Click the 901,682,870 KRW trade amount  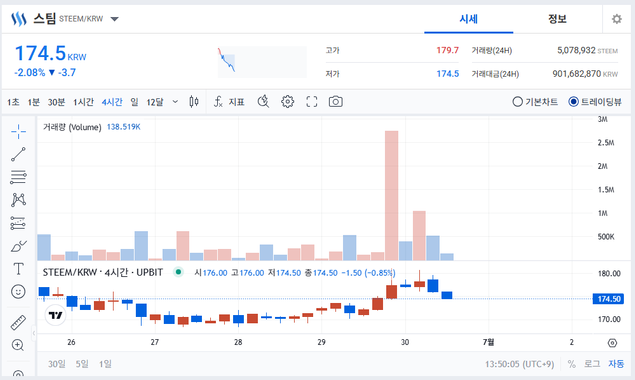click(585, 74)
